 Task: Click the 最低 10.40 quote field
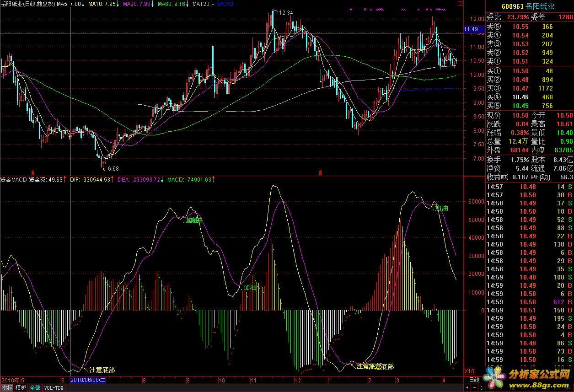(552, 133)
